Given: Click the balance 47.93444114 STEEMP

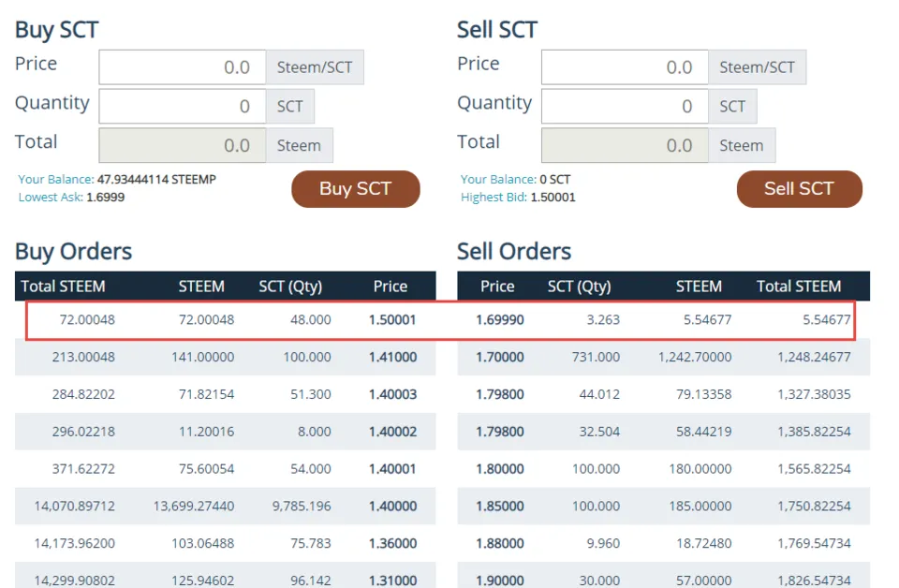Looking at the screenshot, I should 156,180.
